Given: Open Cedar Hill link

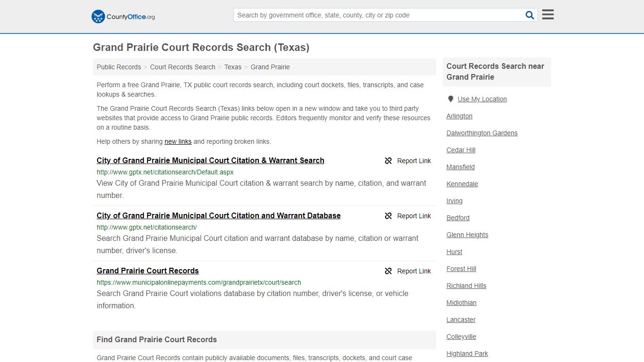Looking at the screenshot, I should click(x=461, y=150).
